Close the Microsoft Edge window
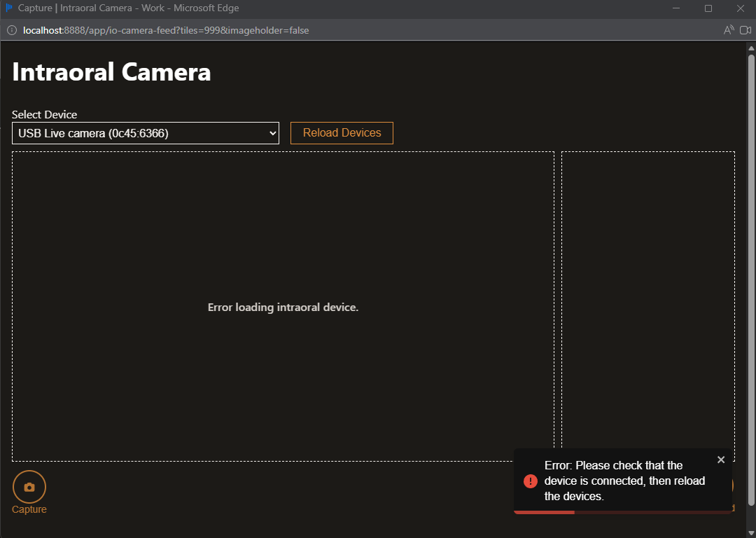 click(741, 8)
